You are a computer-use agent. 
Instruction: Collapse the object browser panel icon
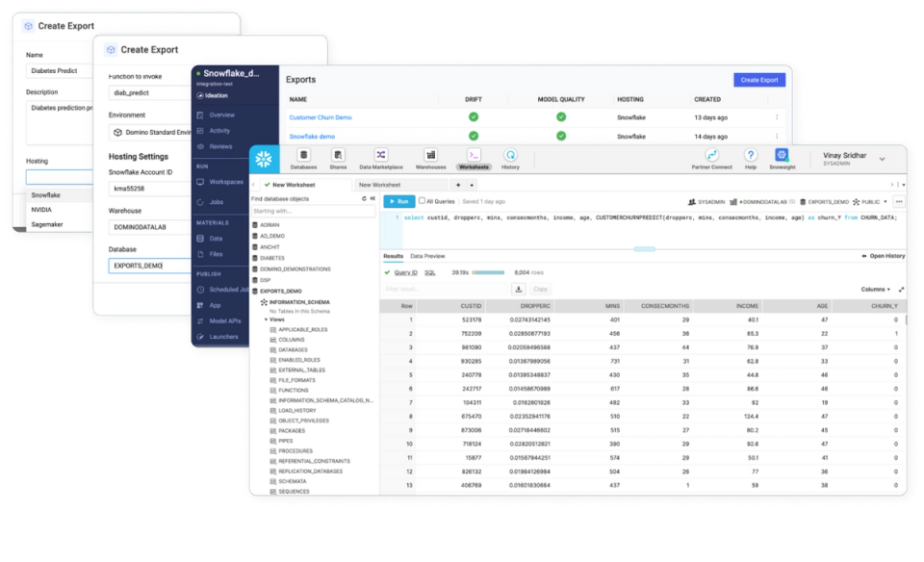[372, 198]
